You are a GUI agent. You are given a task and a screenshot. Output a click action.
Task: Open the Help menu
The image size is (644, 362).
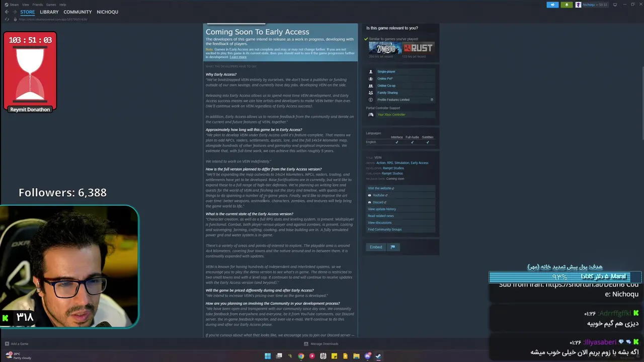(x=63, y=5)
